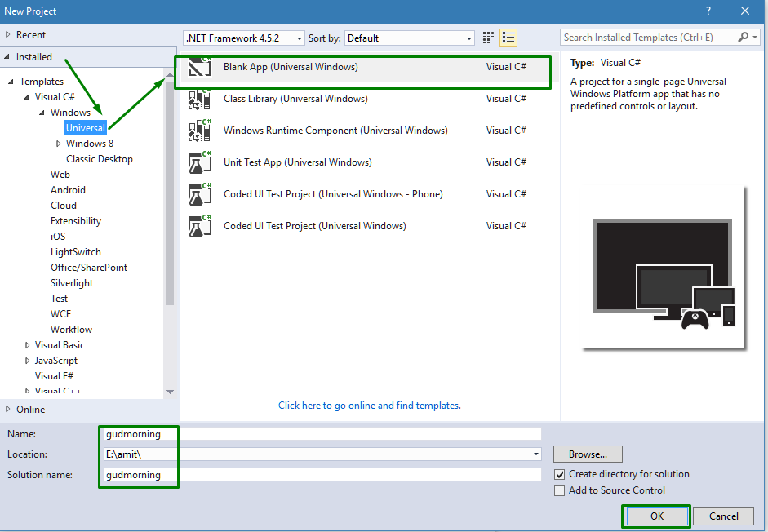Expand the JavaScript tree node
768x532 pixels.
pyautogui.click(x=27, y=361)
